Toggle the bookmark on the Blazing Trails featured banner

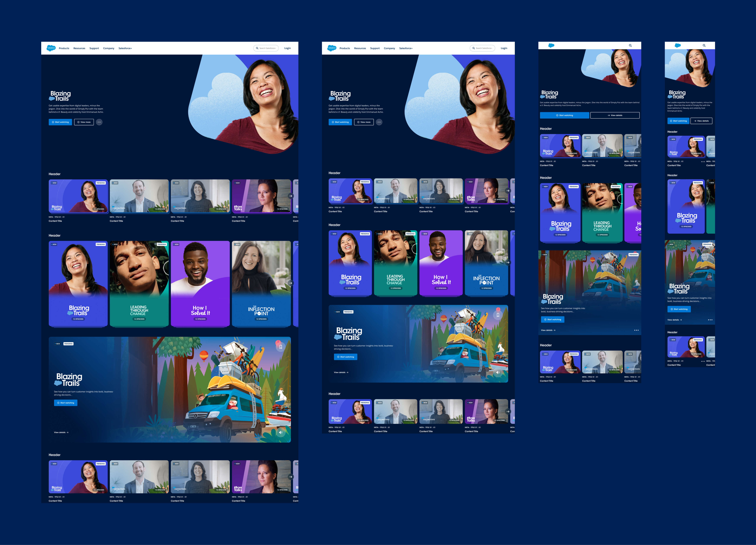(281, 347)
